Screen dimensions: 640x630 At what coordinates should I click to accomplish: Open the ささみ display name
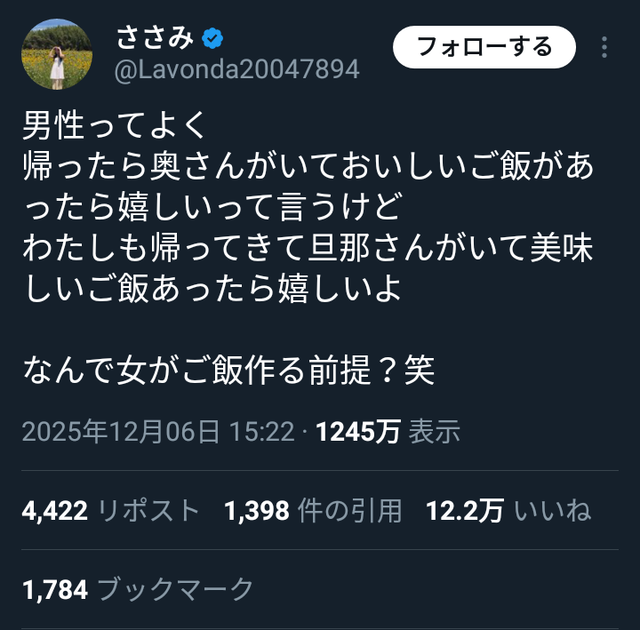point(155,38)
